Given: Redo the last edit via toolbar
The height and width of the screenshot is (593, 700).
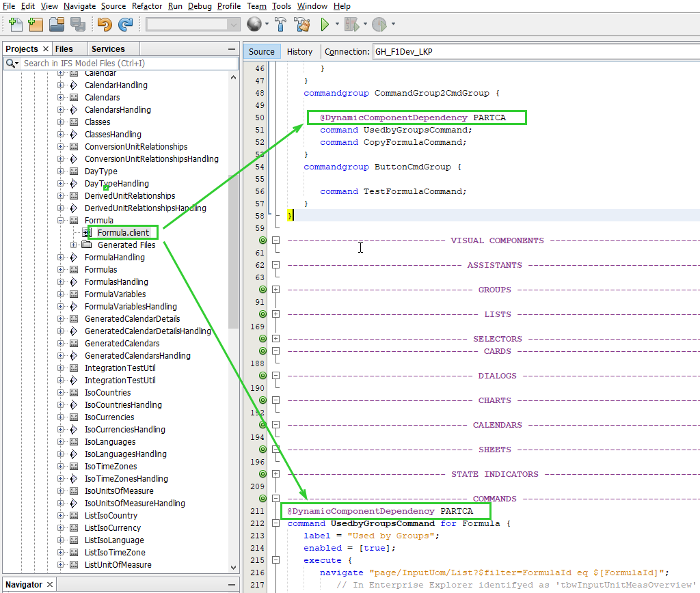Looking at the screenshot, I should click(x=125, y=24).
